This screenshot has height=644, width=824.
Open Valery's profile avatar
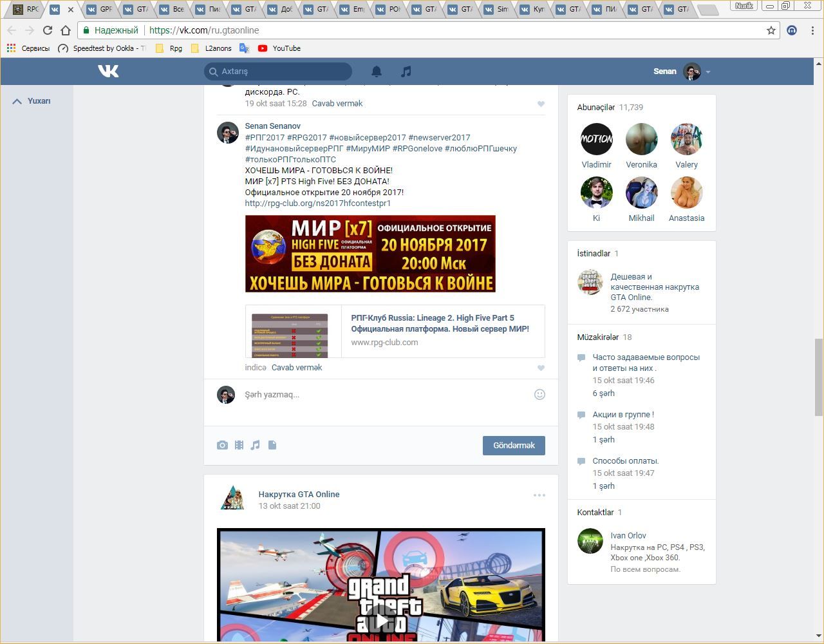pyautogui.click(x=687, y=139)
